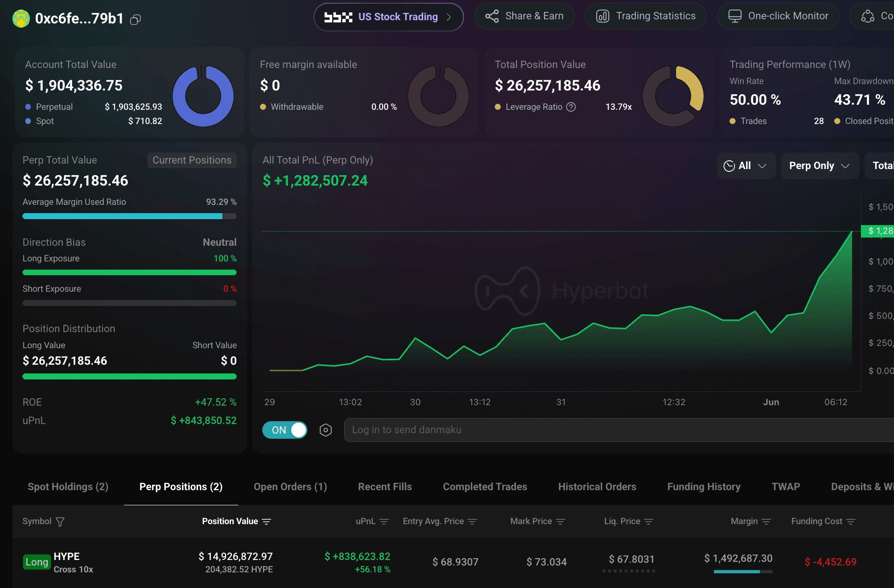The height and width of the screenshot is (588, 894).
Task: Open One-click Monitor
Action: point(778,16)
